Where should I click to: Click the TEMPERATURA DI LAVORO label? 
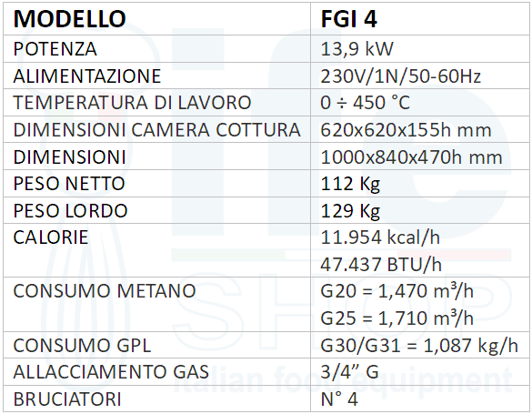(x=132, y=103)
